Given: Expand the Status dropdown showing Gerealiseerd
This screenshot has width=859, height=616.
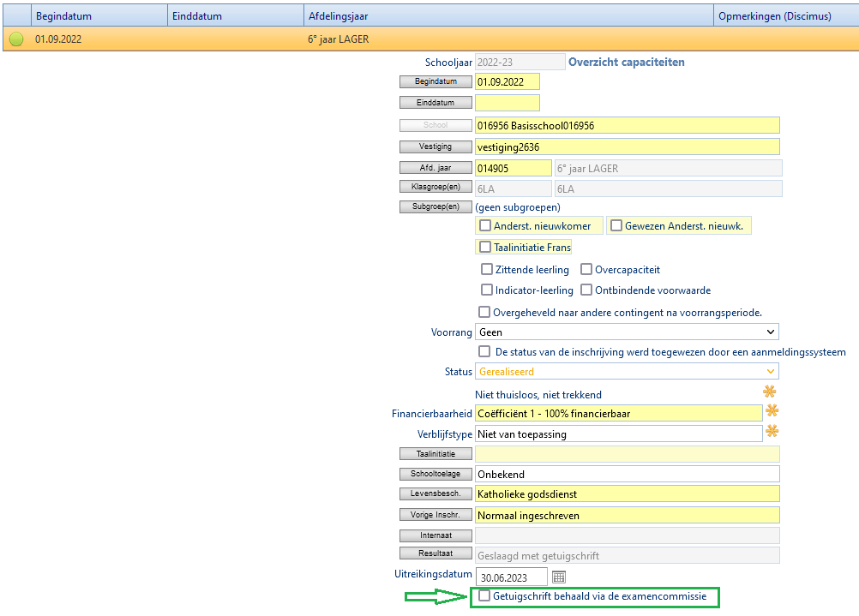Looking at the screenshot, I should tap(627, 371).
